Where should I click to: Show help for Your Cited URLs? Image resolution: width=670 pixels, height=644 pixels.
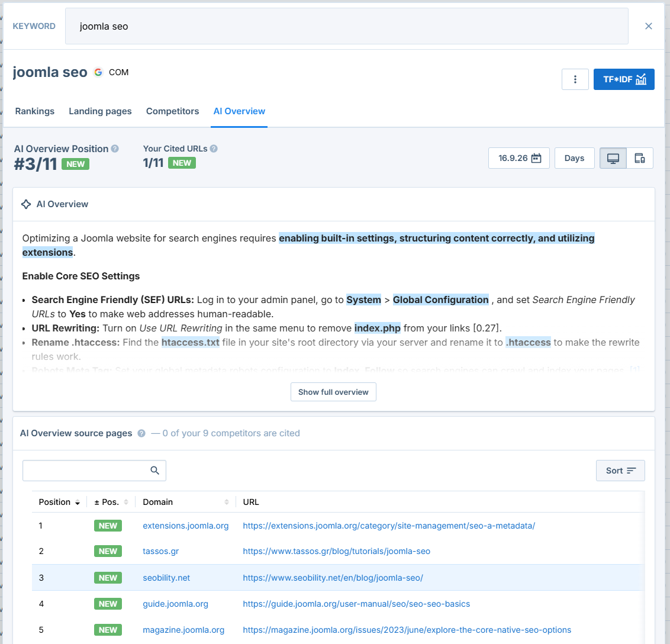214,149
